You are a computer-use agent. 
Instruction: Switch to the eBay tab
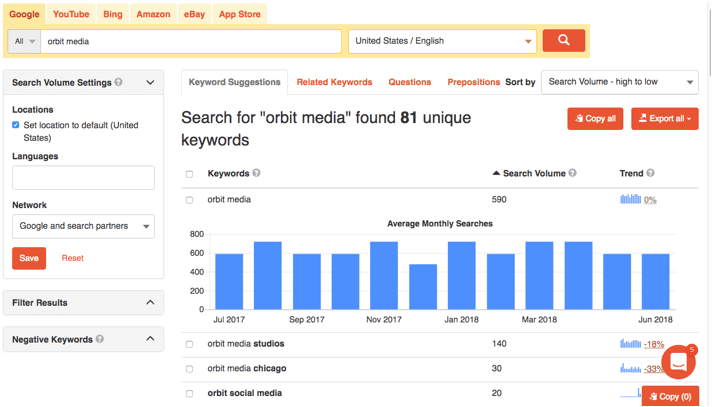point(194,14)
